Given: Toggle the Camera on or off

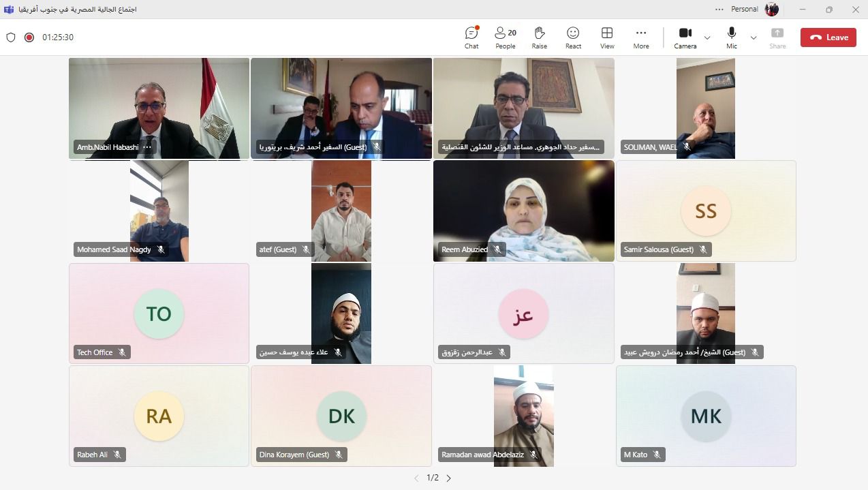Looking at the screenshot, I should coord(685,37).
